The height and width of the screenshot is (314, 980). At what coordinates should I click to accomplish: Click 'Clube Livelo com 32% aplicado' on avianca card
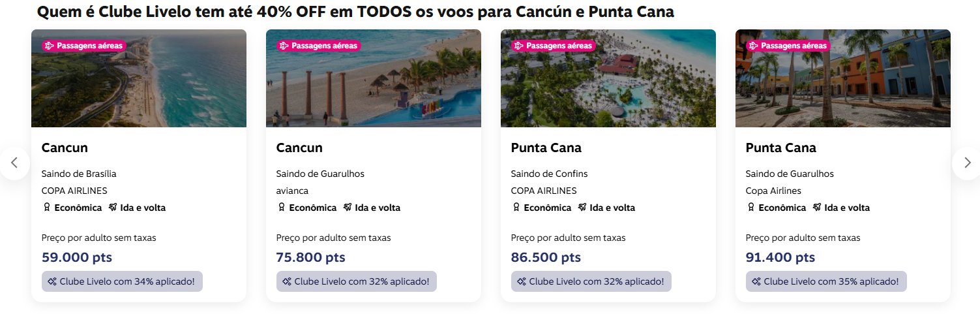(357, 281)
